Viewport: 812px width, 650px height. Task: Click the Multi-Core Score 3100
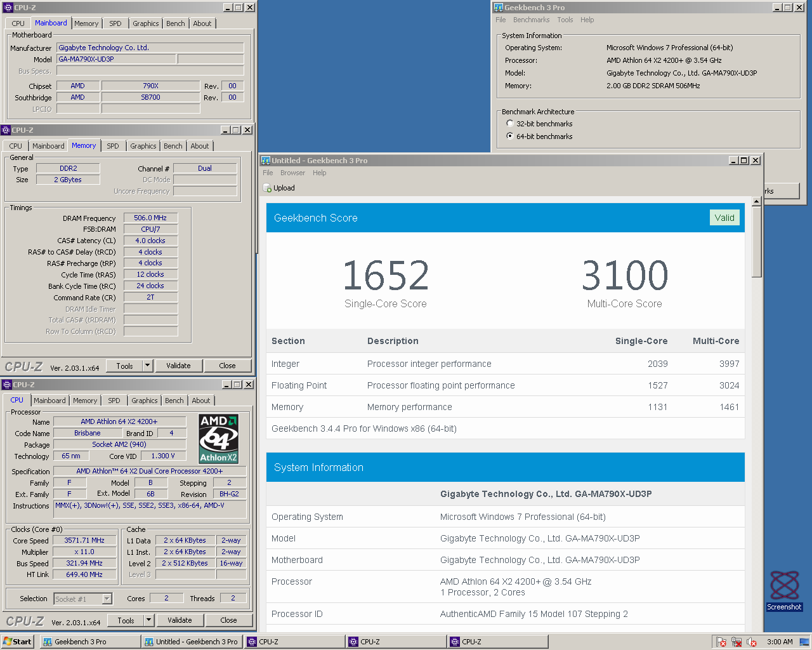pos(625,275)
